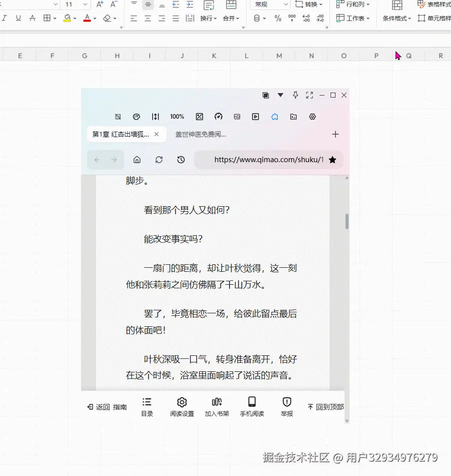Go to browser home page
This screenshot has height=476, width=451.
click(x=137, y=160)
